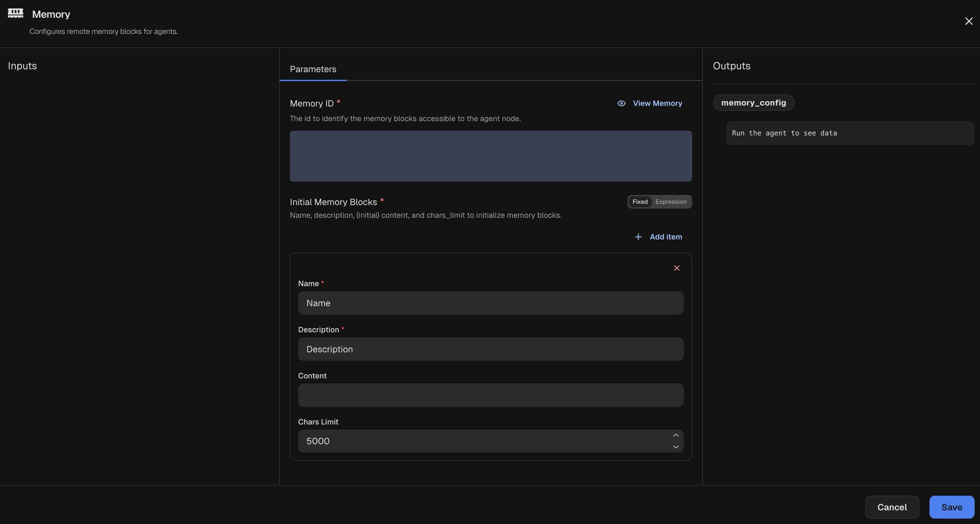Click the Description input field
Viewport: 980px width, 524px height.
tap(490, 349)
